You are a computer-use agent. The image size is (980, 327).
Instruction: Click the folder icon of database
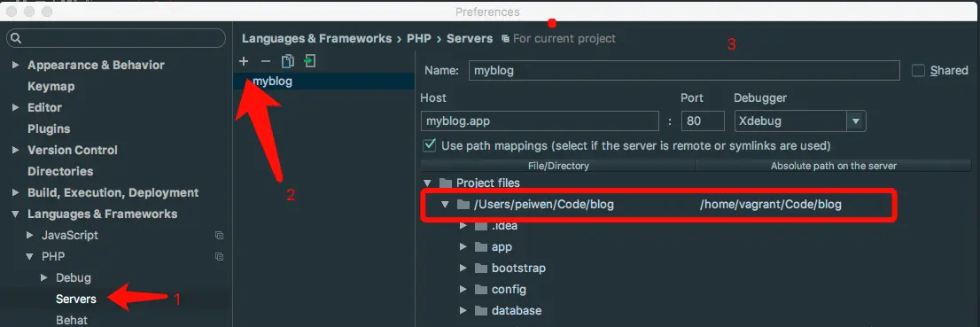480,311
